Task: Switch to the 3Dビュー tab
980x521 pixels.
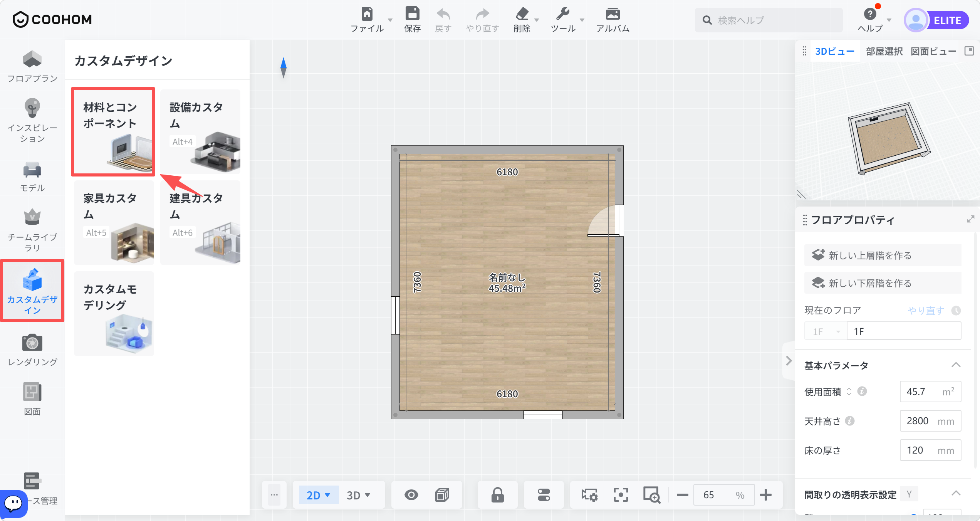Action: pyautogui.click(x=835, y=51)
